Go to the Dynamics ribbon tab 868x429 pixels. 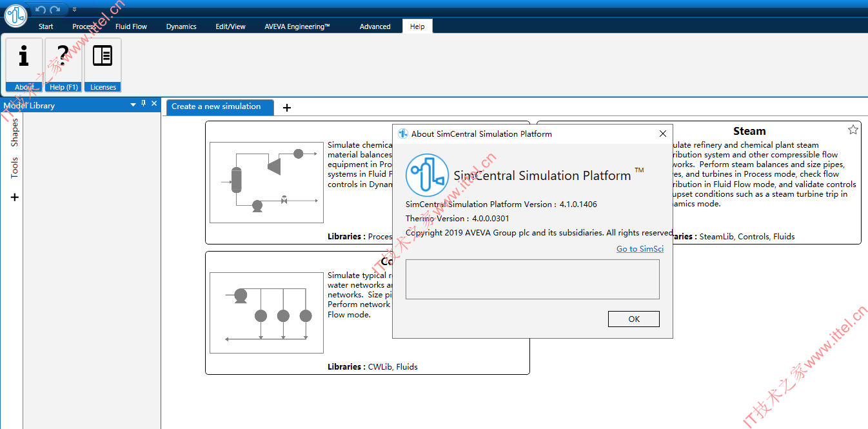tap(181, 26)
